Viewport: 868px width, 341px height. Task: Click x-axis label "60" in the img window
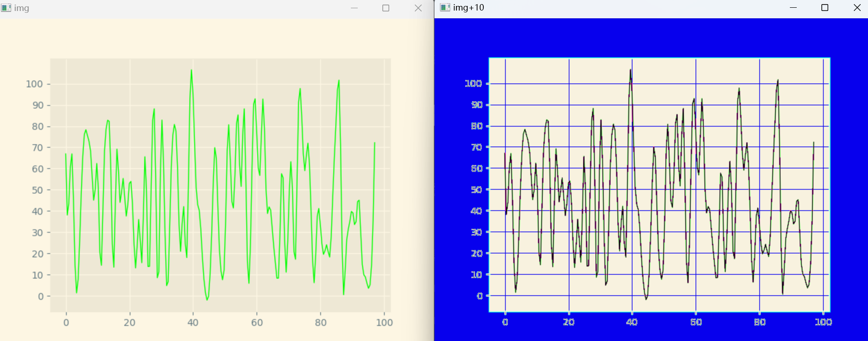click(x=257, y=323)
